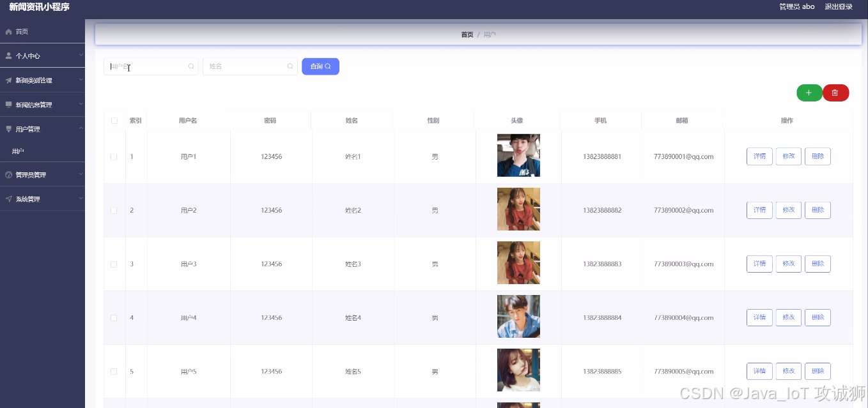The image size is (868, 408).
Task: Click the email 773890001@qq.com
Action: point(683,156)
